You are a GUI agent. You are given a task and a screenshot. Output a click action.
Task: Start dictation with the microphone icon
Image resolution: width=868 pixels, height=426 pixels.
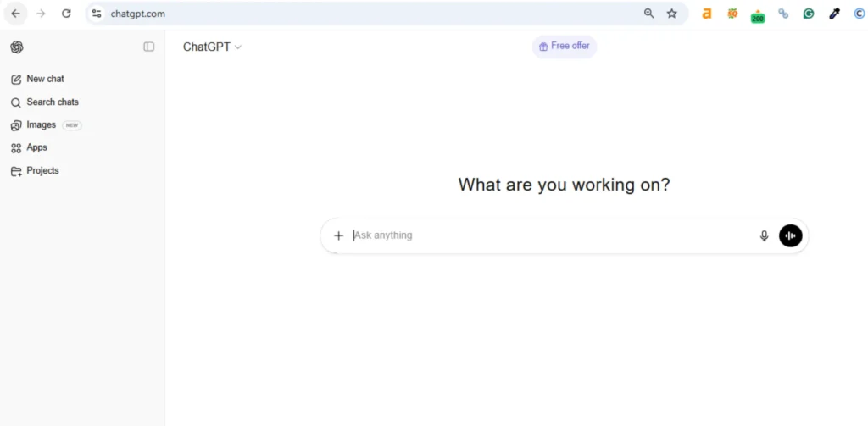pos(764,235)
